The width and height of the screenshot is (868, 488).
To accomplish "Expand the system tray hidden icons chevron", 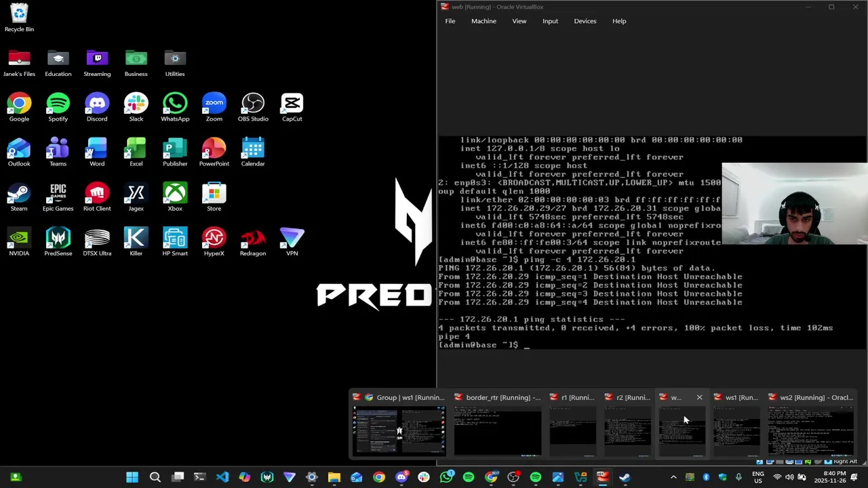I will pyautogui.click(x=673, y=477).
